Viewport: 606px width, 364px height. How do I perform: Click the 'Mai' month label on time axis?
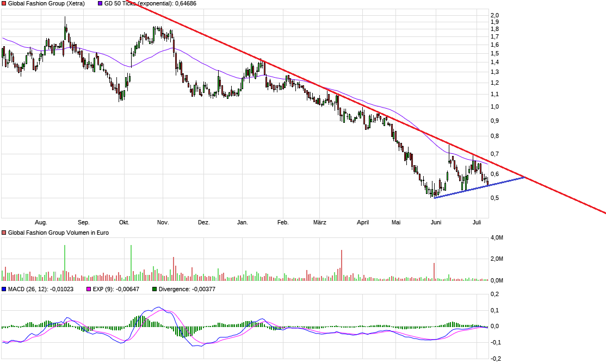(x=396, y=222)
